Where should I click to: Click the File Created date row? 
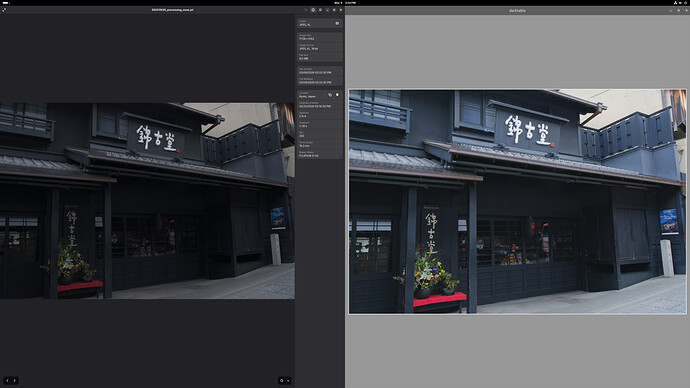(x=319, y=71)
